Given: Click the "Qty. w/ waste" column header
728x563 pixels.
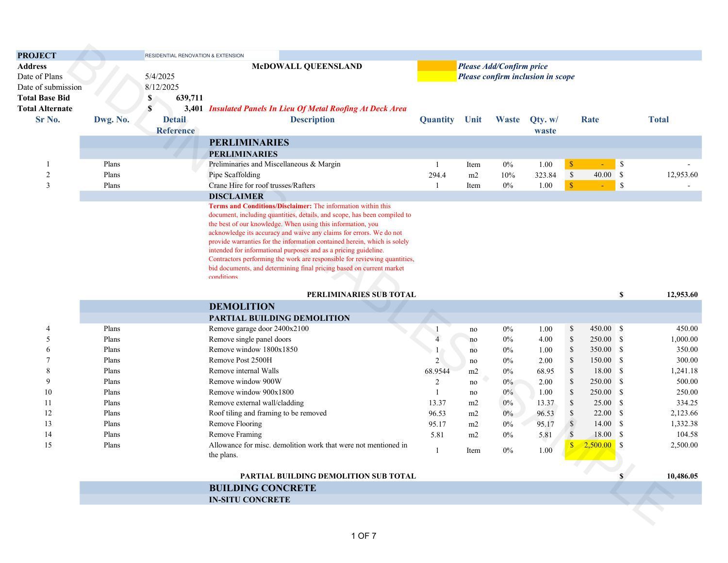Looking at the screenshot, I should tap(545, 125).
